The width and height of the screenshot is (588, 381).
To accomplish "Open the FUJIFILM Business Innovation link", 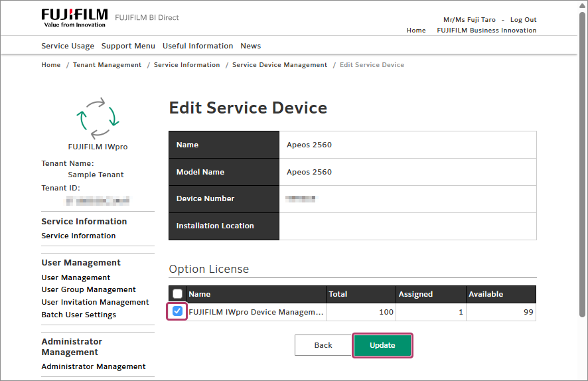I will (486, 30).
